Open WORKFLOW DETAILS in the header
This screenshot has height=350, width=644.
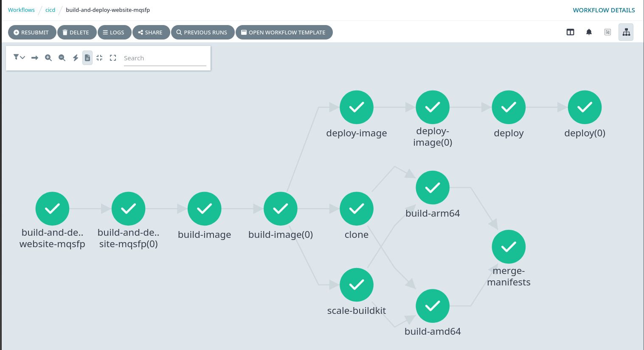[x=604, y=10]
